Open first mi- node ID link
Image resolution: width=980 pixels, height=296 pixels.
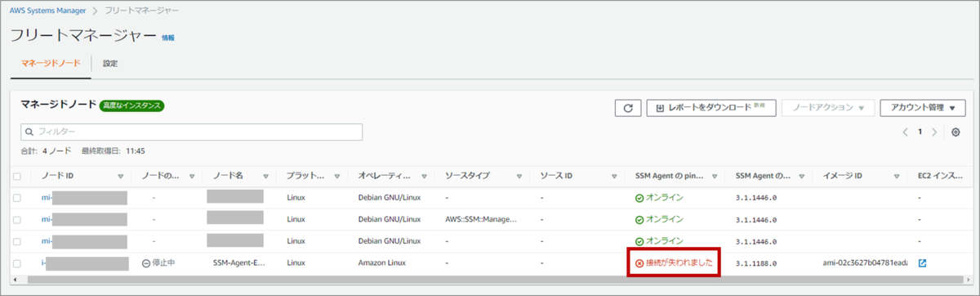47,198
